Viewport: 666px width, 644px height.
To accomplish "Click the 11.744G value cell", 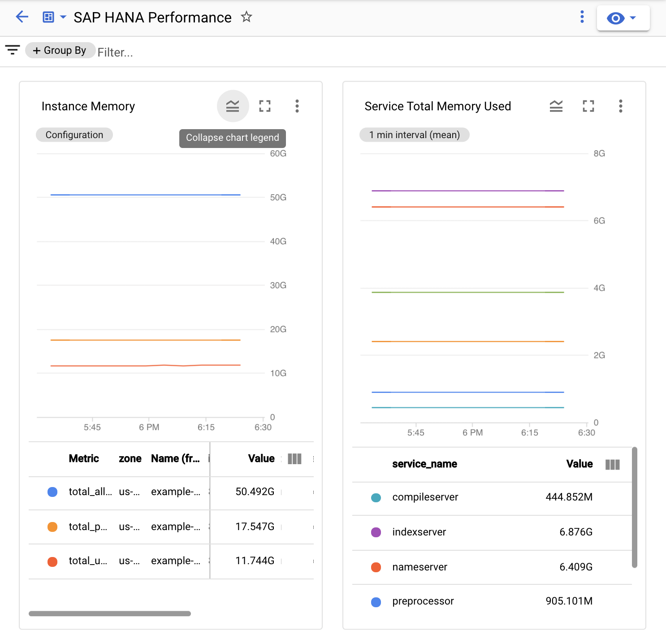I will coord(255,561).
